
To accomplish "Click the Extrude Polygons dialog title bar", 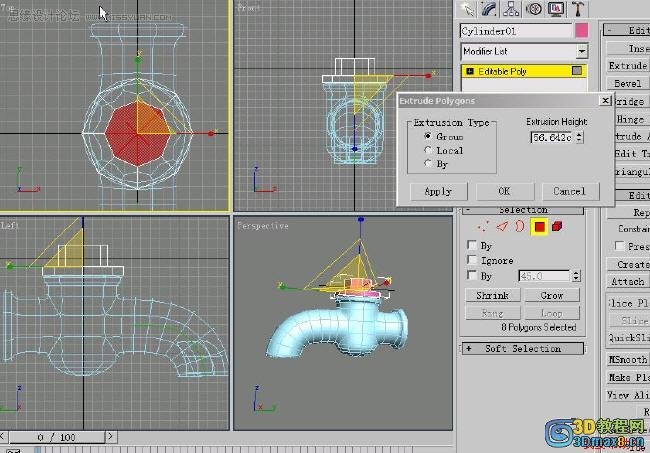I will (497, 101).
